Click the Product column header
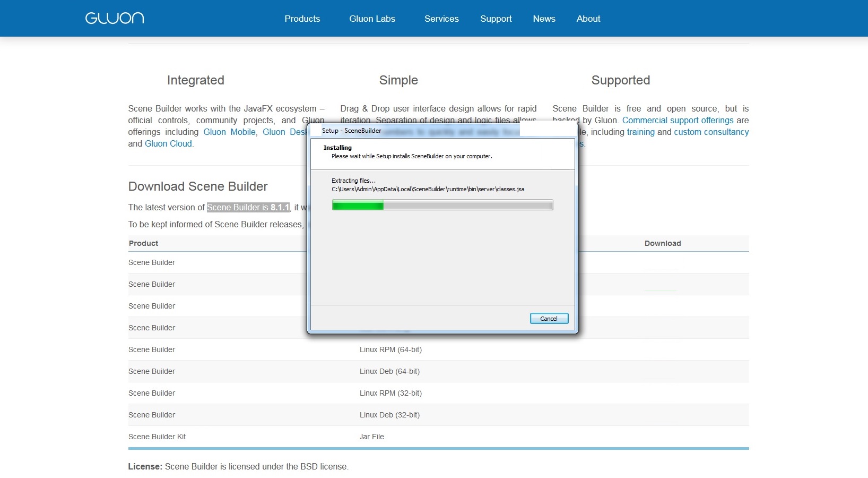The width and height of the screenshot is (868, 478). (x=143, y=243)
